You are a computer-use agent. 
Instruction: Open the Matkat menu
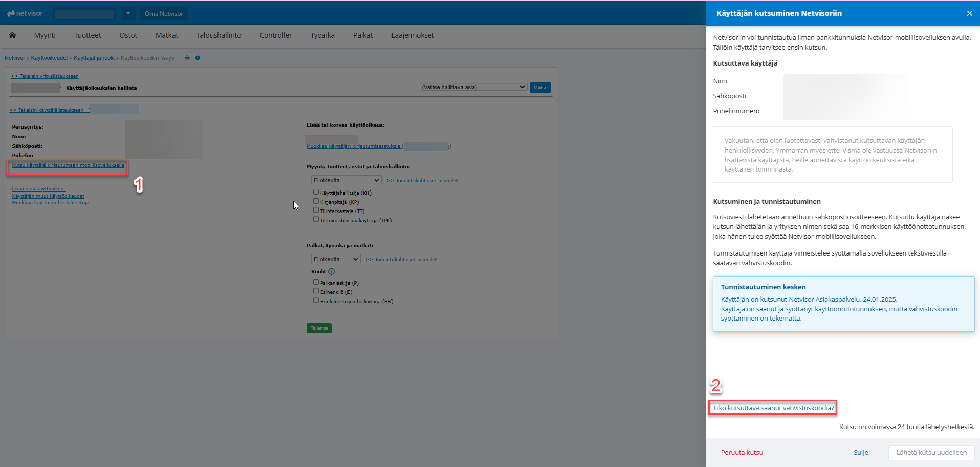[167, 35]
